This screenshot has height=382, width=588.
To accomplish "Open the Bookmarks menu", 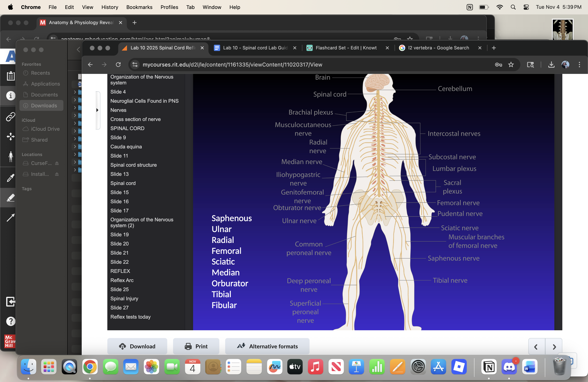I will 139,7.
